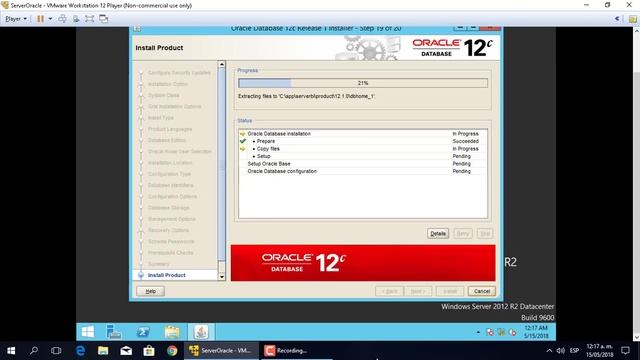Screen dimensions: 640x360
Task: Open File Explorer in guest taskbar
Action: (172, 332)
